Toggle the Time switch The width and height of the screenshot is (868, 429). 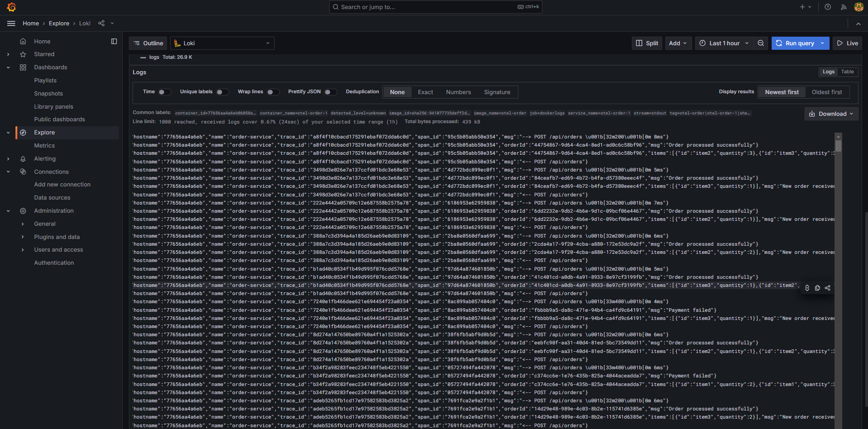point(165,92)
